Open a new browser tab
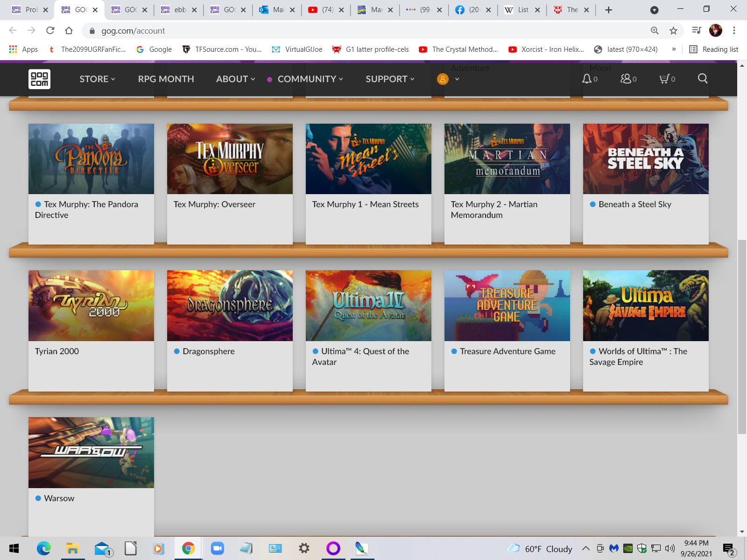 (x=608, y=10)
